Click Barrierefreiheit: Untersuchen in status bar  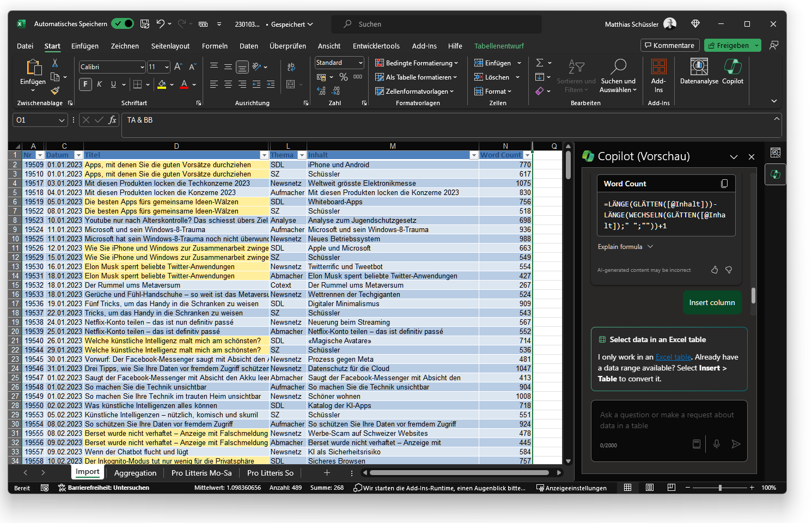pos(103,488)
